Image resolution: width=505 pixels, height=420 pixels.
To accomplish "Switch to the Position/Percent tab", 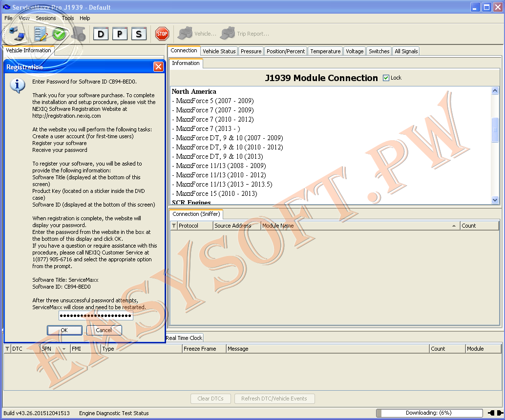I will click(x=285, y=51).
